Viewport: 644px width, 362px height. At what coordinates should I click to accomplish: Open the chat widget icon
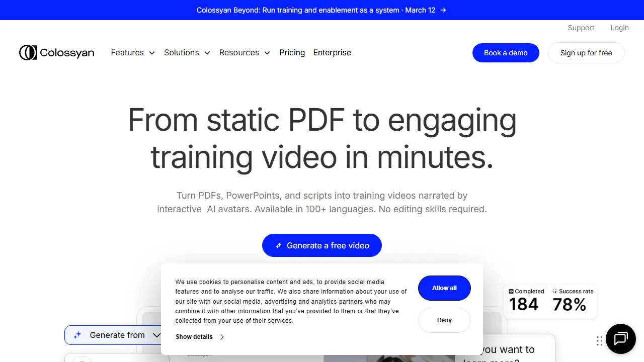click(621, 338)
